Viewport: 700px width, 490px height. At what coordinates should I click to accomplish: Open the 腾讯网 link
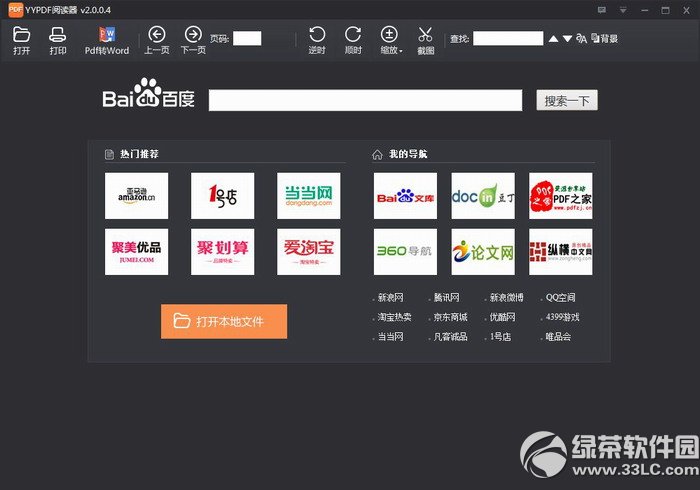446,298
